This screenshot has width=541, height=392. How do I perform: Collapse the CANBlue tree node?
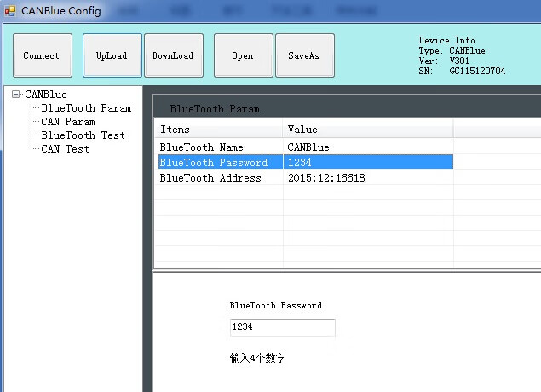coord(16,95)
